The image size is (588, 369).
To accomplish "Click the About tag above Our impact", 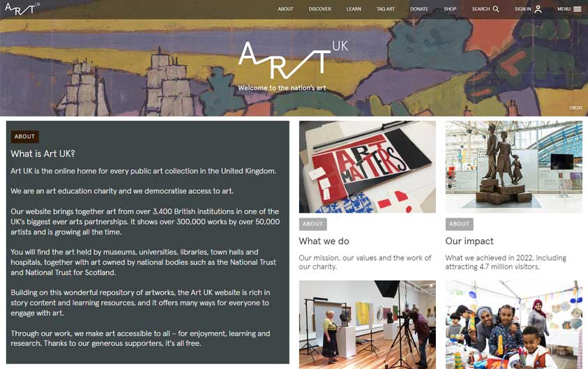I will (x=459, y=224).
